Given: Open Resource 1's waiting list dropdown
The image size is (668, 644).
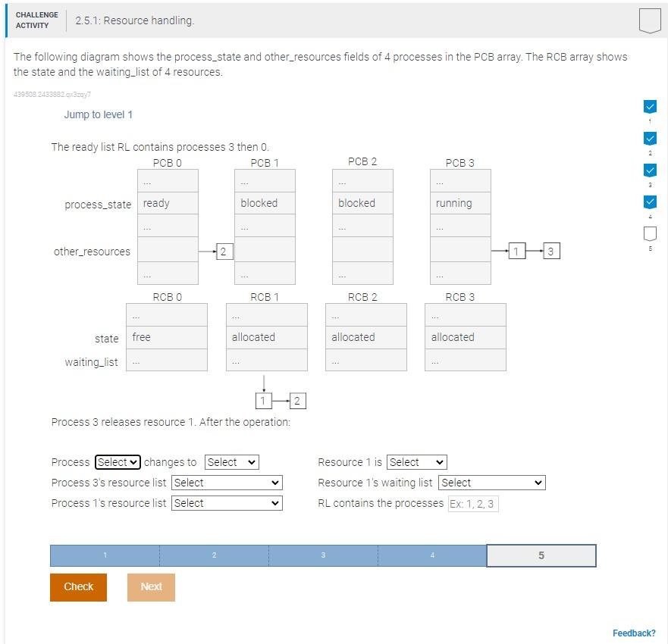Looking at the screenshot, I should click(491, 483).
